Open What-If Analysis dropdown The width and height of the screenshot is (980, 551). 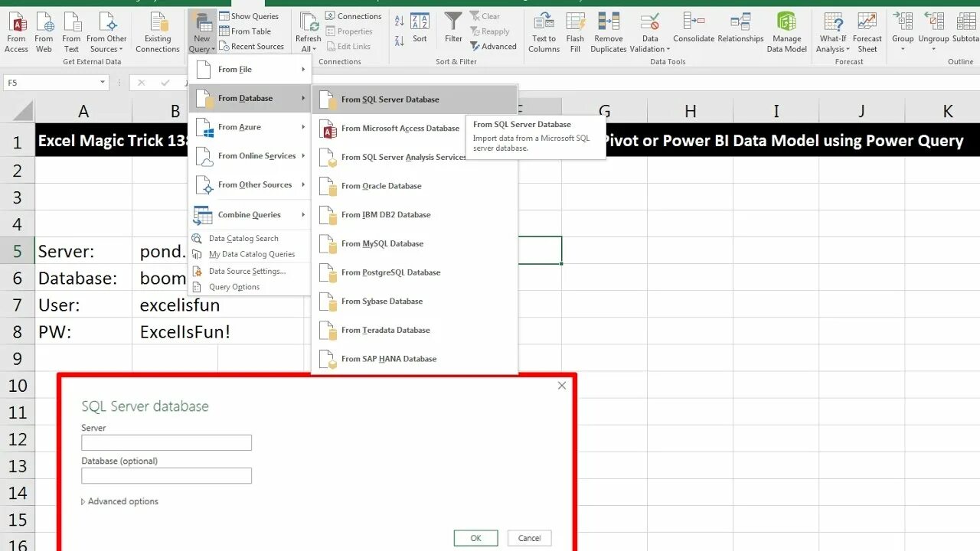click(833, 33)
